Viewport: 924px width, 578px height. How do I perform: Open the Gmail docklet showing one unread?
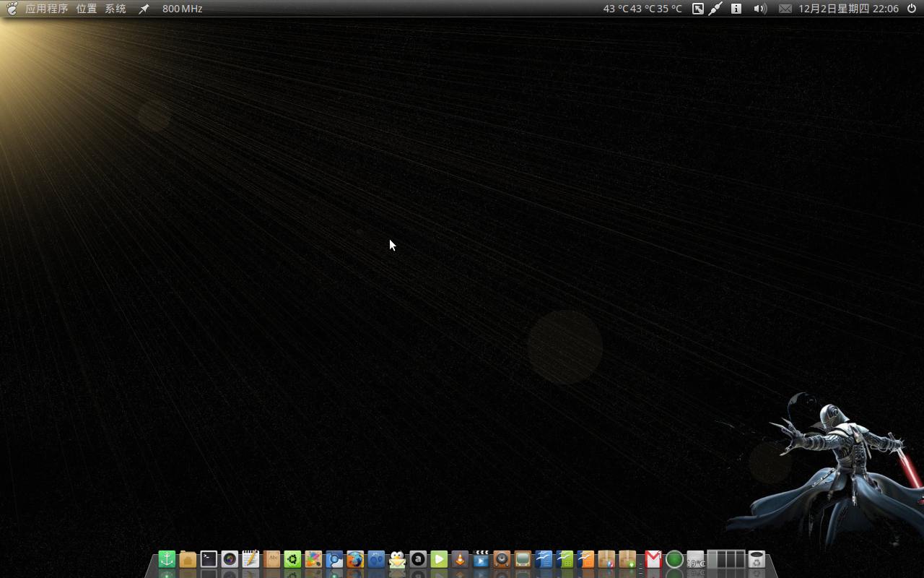click(x=653, y=559)
